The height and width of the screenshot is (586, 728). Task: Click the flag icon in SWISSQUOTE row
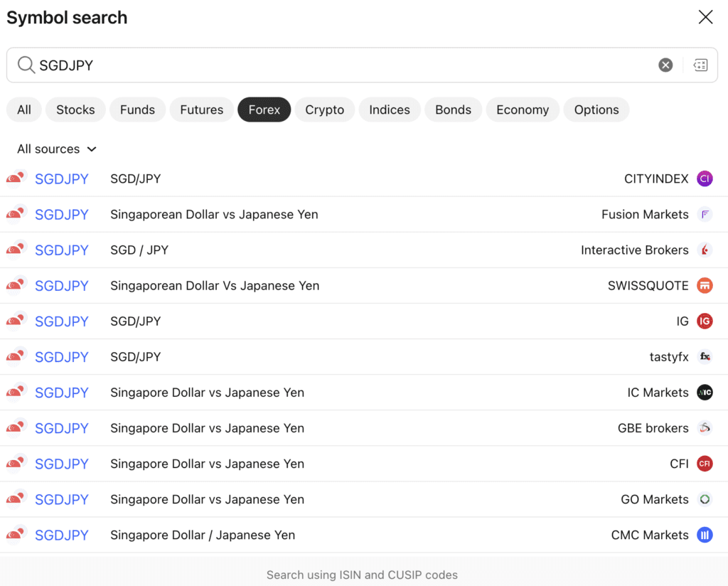[x=16, y=285]
